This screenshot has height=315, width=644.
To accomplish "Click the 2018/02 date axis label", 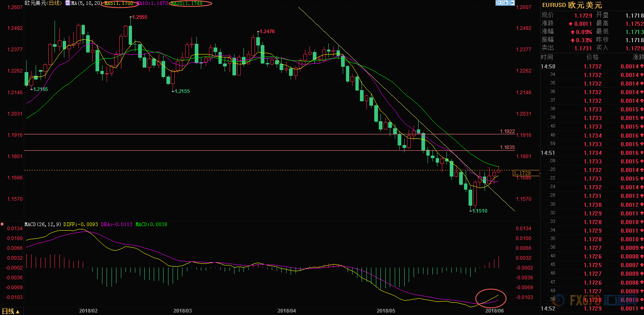I will (88, 311).
